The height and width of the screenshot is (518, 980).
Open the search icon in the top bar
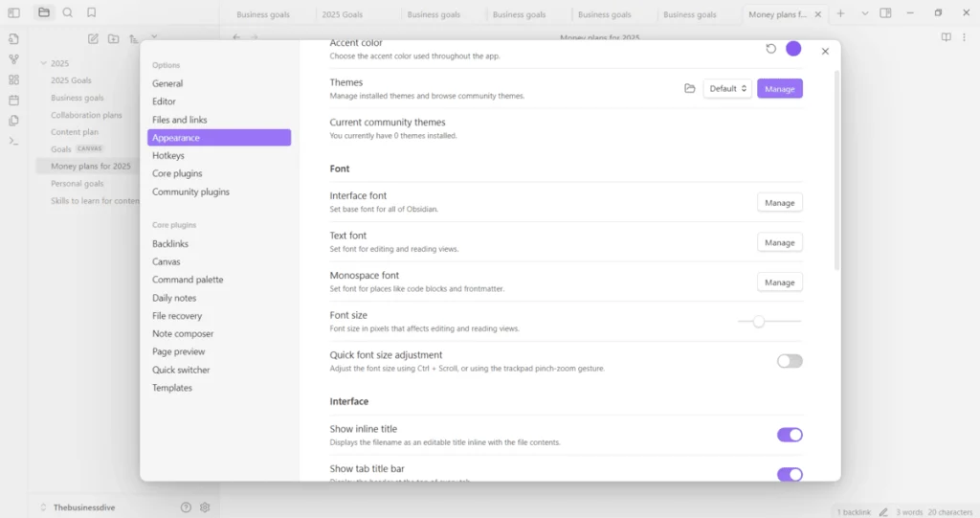point(67,12)
